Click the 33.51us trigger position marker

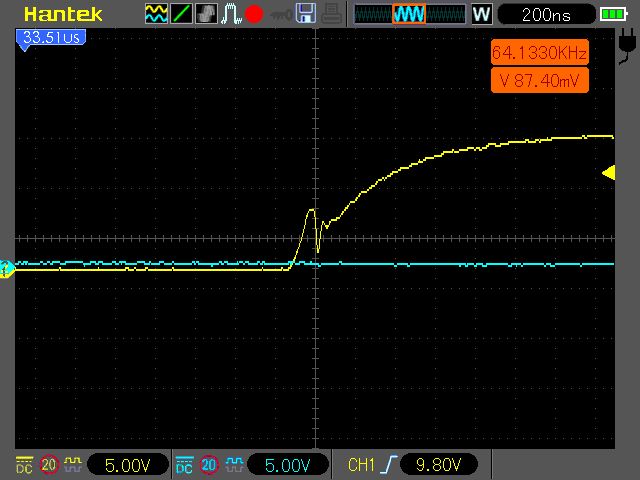(51, 40)
